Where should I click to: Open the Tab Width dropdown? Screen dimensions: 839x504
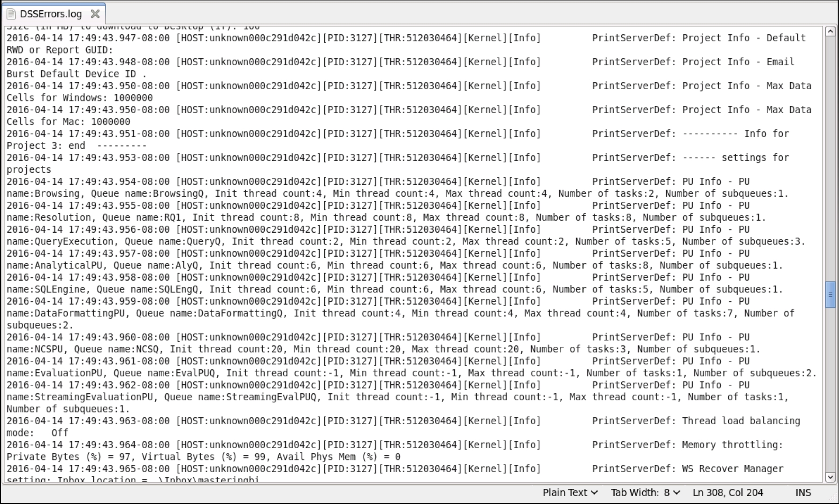pos(645,493)
